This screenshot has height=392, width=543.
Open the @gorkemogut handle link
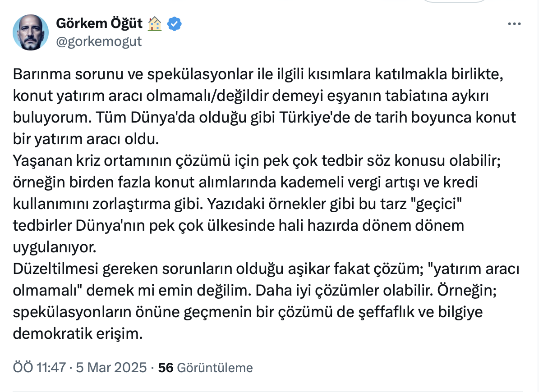[99, 41]
